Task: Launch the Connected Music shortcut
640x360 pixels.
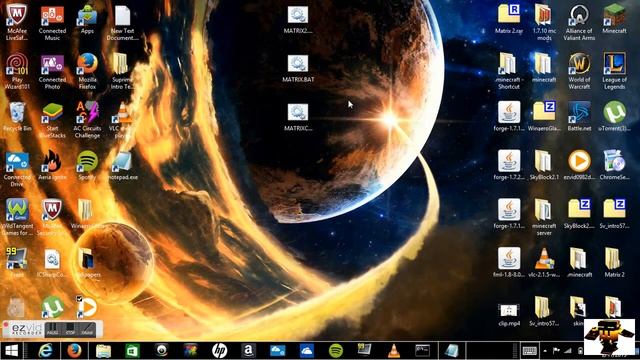Action: coord(52,22)
